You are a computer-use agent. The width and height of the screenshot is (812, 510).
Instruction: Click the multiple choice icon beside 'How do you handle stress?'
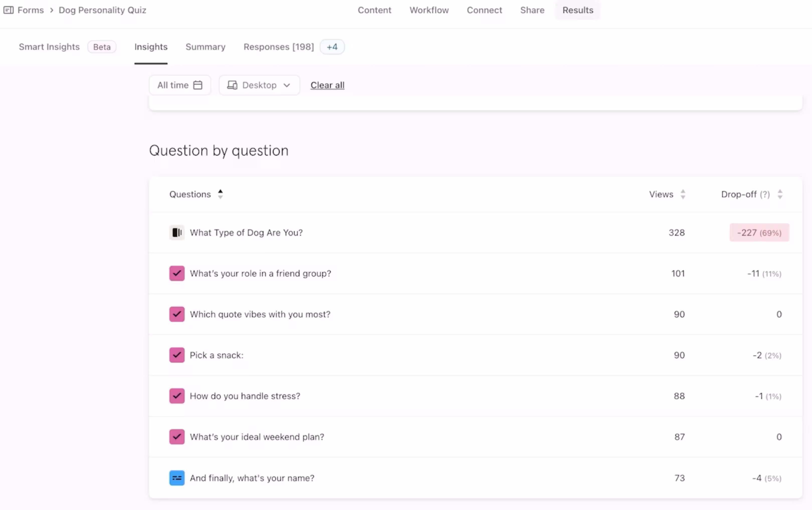click(177, 396)
